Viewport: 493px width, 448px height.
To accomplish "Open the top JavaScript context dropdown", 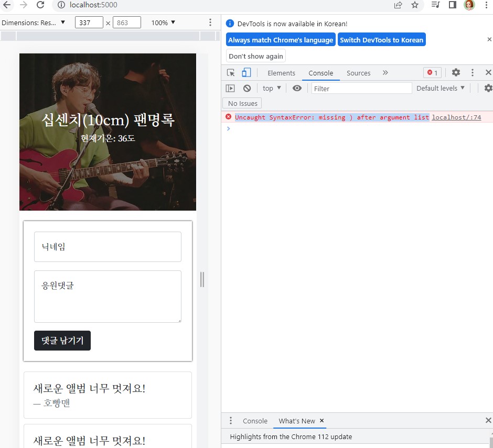I will [x=272, y=88].
